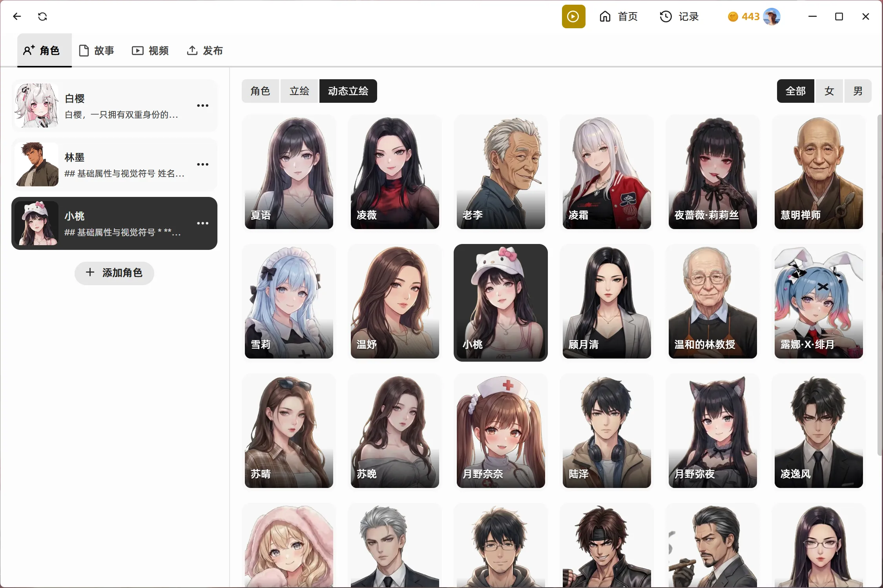Click the back arrow icon

coord(17,16)
